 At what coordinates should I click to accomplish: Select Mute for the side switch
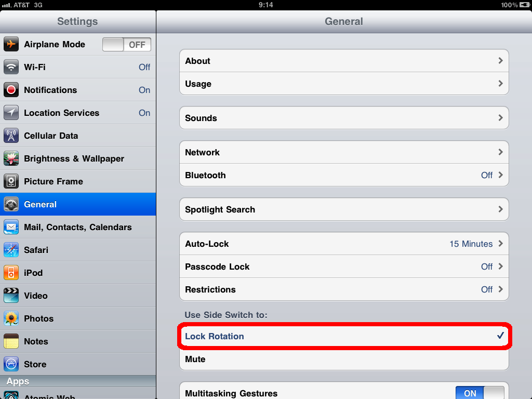pos(344,359)
